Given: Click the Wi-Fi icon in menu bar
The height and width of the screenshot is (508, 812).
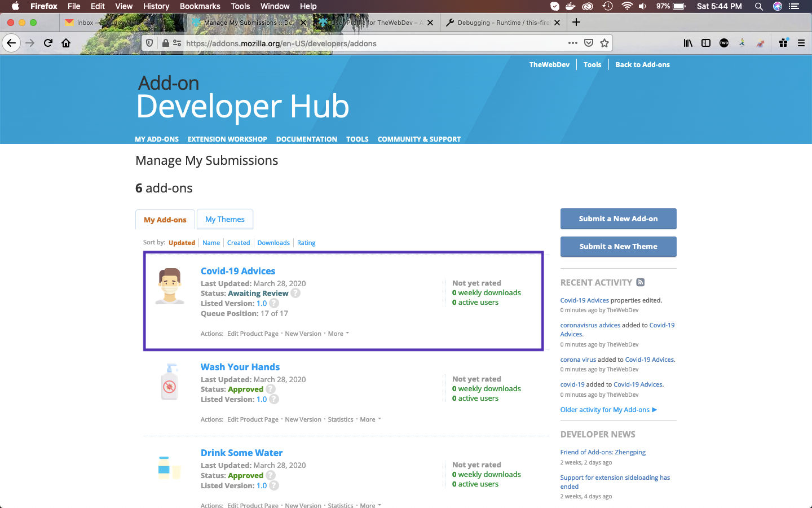Looking at the screenshot, I should pos(626,6).
